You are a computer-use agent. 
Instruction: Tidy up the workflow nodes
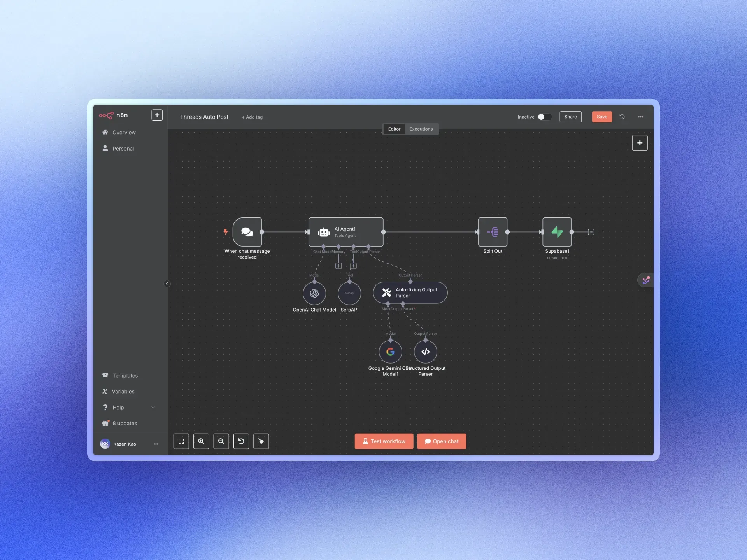tap(261, 441)
